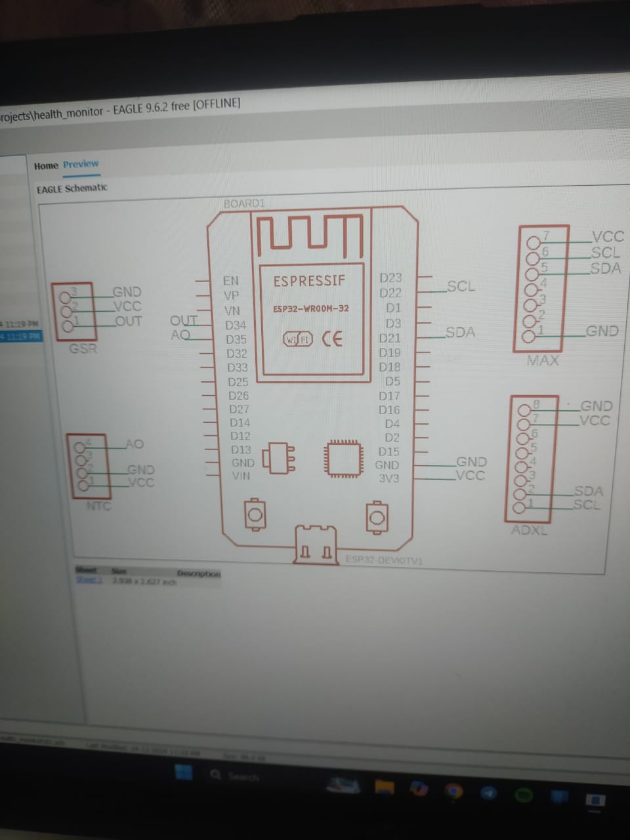Click the 11:19 PM selected list entry
Viewport: 630px width, 840px height.
[x=21, y=336]
